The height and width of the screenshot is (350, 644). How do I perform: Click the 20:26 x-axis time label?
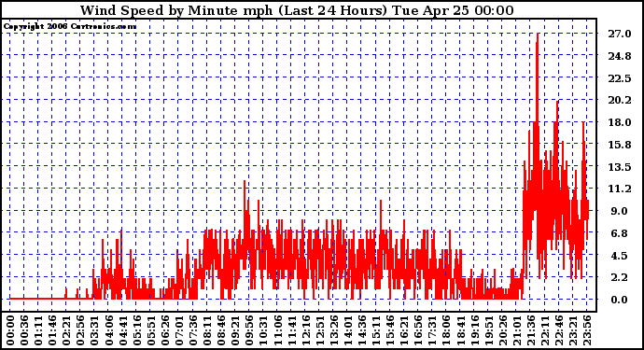click(503, 330)
